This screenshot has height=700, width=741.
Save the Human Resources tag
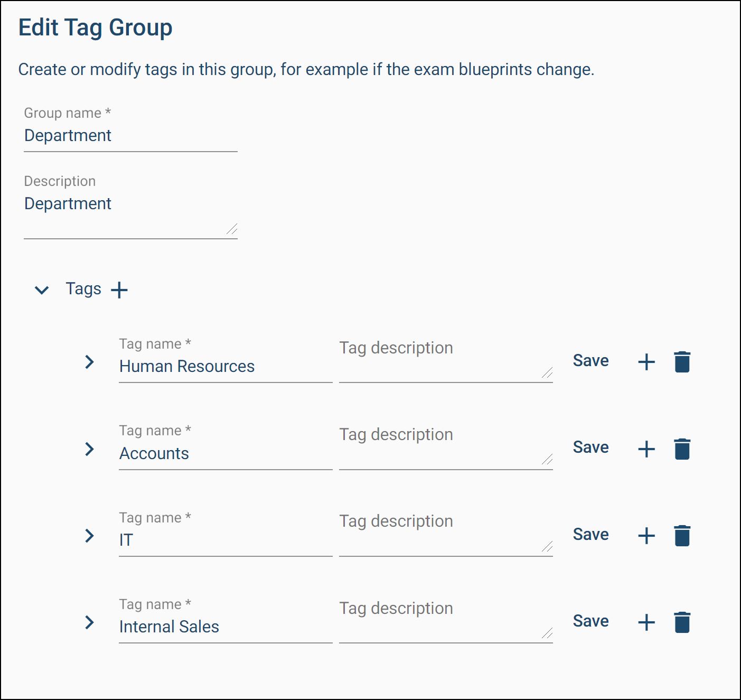pyautogui.click(x=590, y=361)
